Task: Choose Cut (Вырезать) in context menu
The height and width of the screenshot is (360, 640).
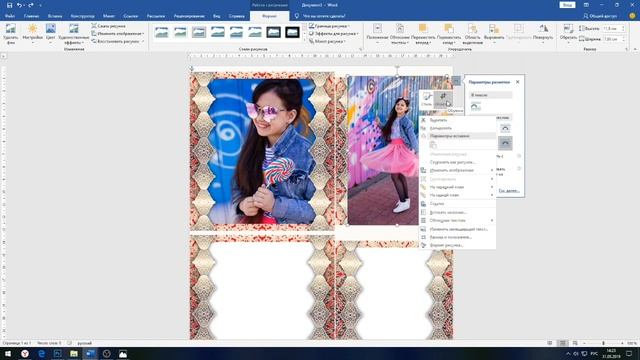Action: 458,120
